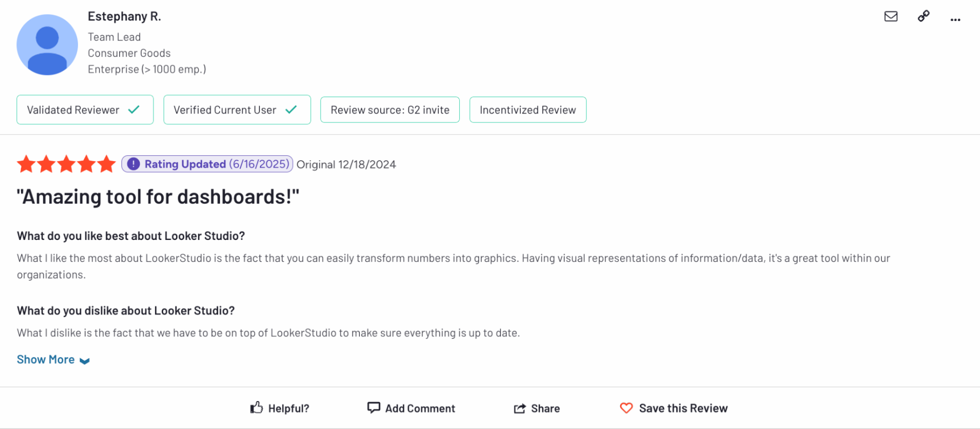Click the five-star rating
Image resolution: width=980 pixels, height=429 pixels.
(66, 164)
